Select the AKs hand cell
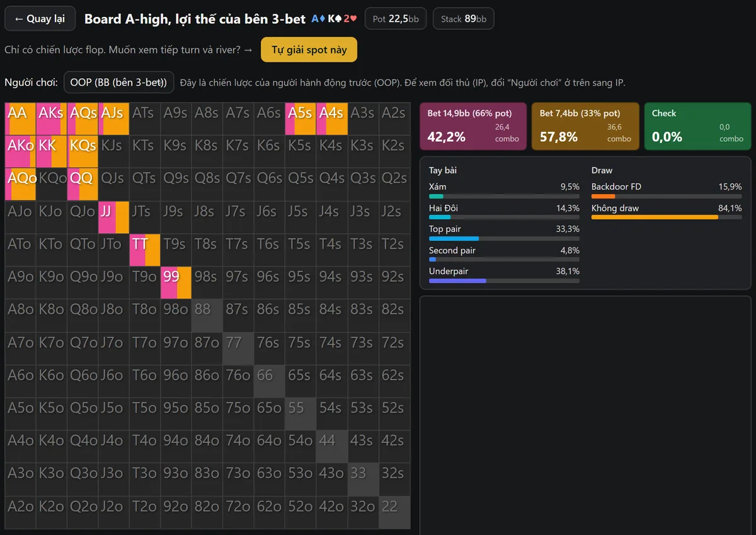The width and height of the screenshot is (756, 535). click(x=51, y=118)
